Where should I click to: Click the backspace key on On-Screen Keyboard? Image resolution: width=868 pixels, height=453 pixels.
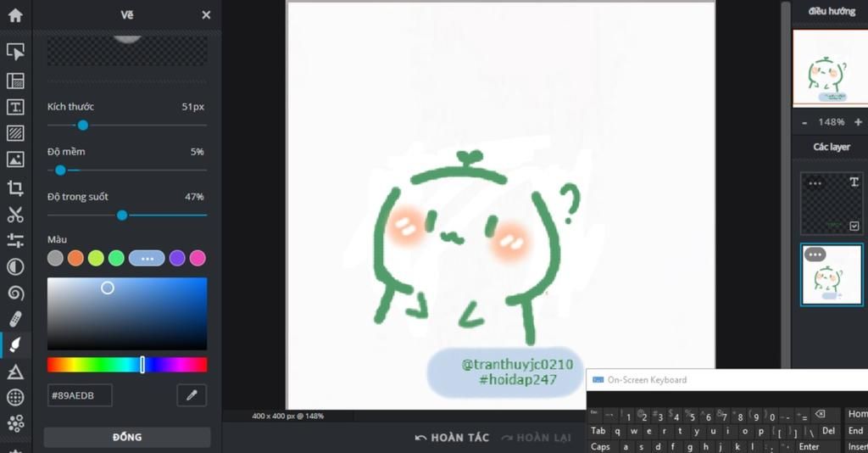820,414
